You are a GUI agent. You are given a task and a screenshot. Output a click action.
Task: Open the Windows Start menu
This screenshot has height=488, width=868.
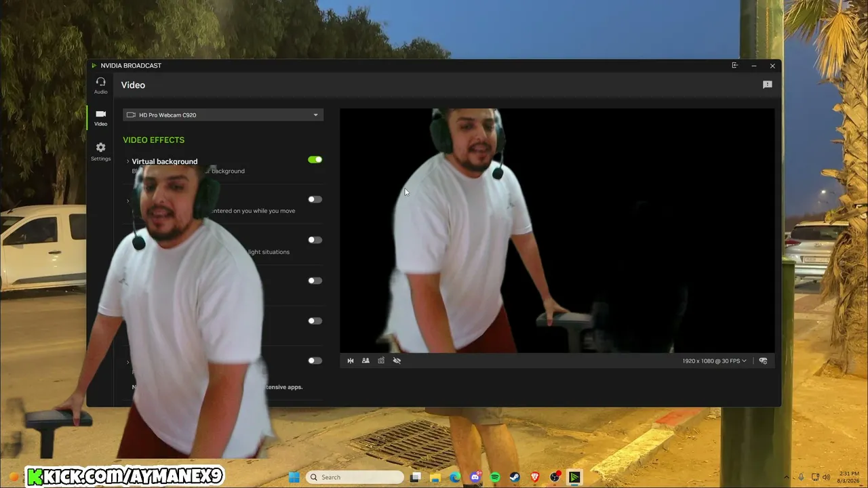pyautogui.click(x=294, y=477)
